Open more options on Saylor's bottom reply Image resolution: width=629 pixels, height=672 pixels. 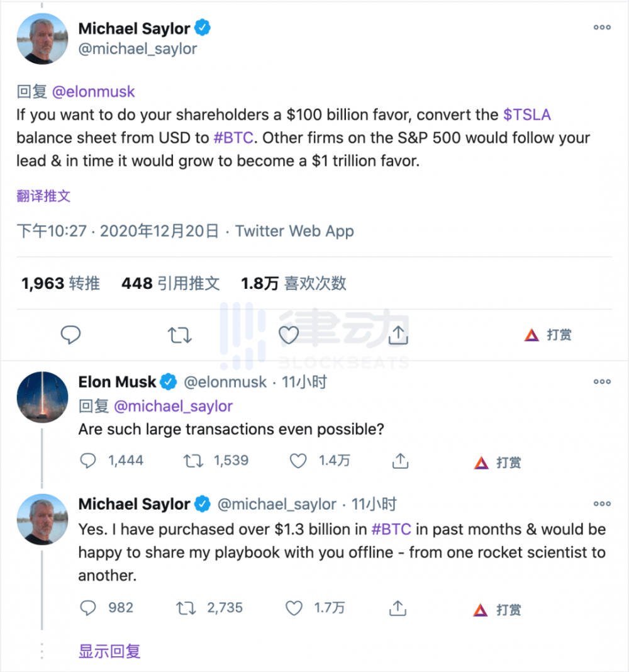tap(602, 503)
